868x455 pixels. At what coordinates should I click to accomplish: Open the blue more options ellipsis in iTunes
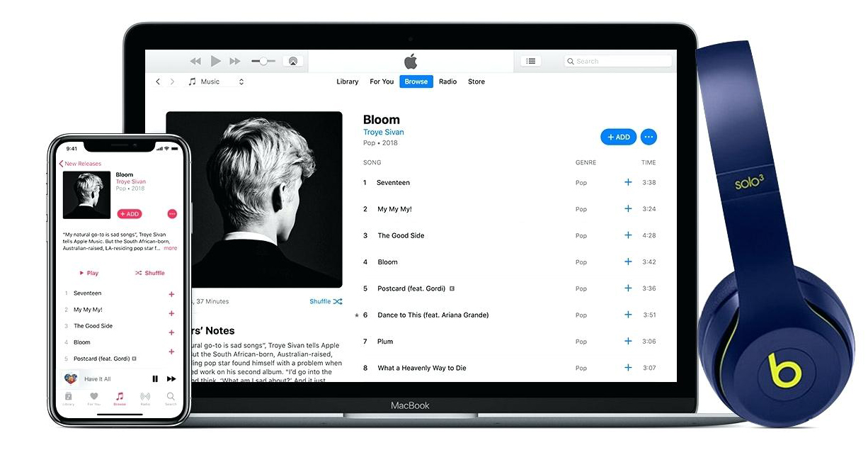click(x=649, y=137)
